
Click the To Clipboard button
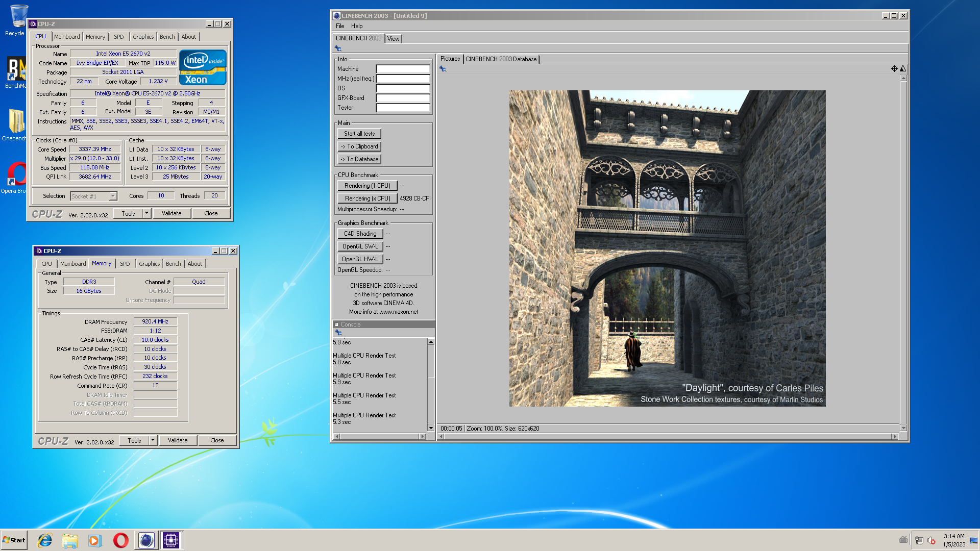[359, 146]
